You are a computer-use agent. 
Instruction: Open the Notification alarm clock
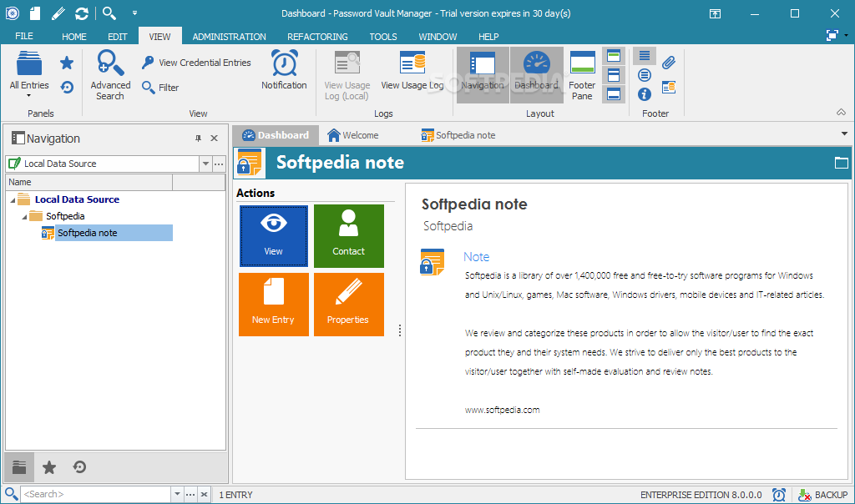[284, 70]
